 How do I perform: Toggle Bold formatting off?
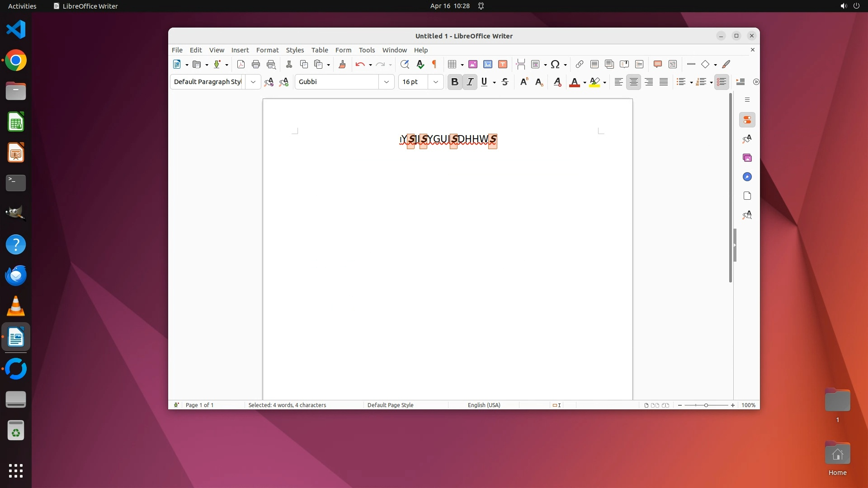(x=455, y=82)
